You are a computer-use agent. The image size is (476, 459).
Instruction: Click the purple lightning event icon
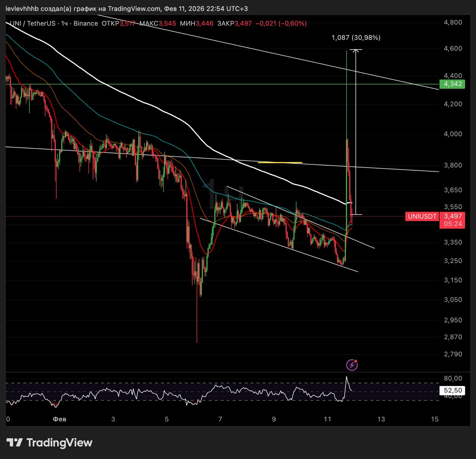352,365
